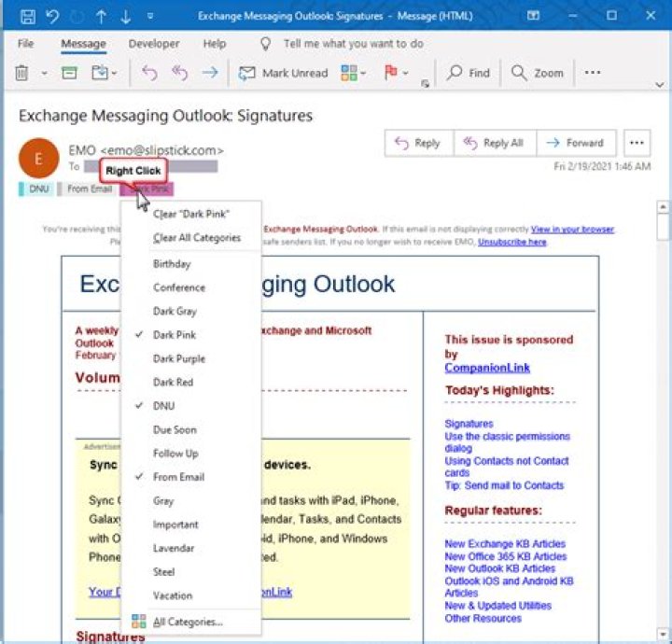Open the Developer ribbon tab
672x644 pixels.
tap(154, 44)
